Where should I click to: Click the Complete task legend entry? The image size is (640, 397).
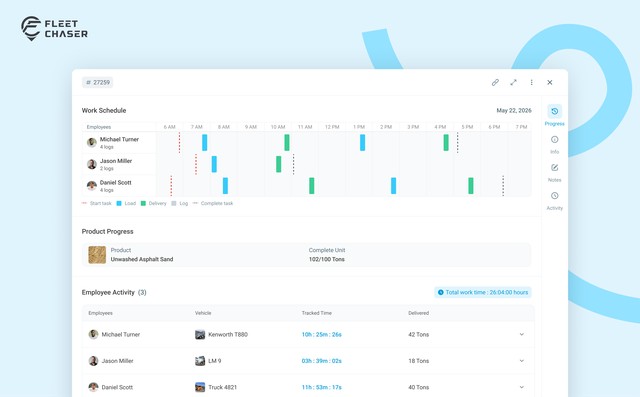pyautogui.click(x=213, y=203)
